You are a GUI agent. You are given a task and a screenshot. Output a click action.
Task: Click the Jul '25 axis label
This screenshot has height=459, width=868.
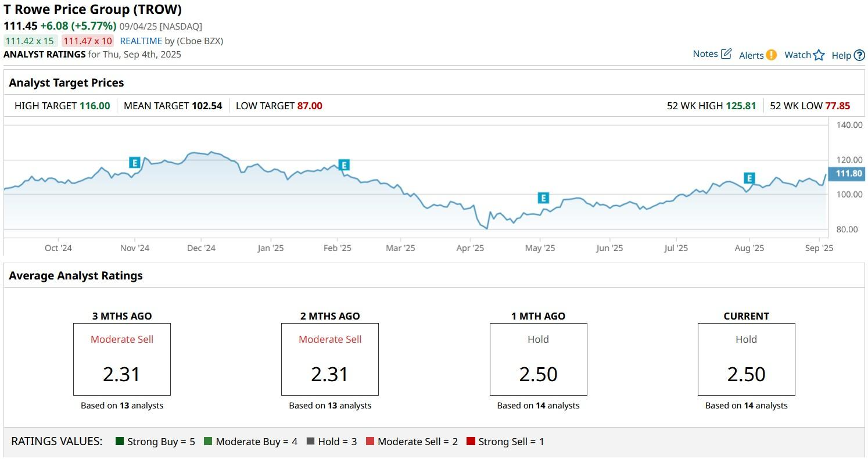click(x=676, y=248)
